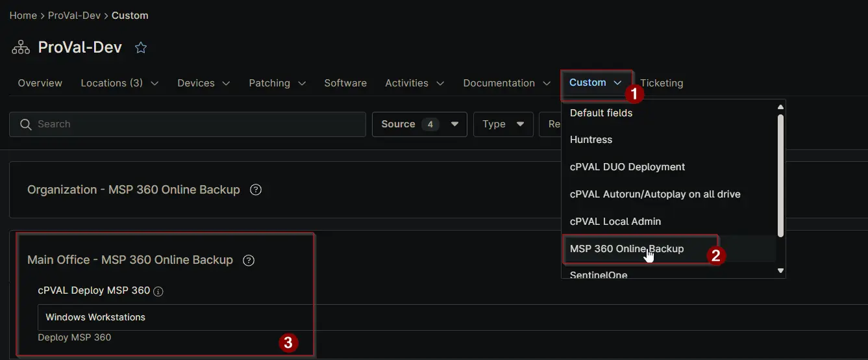Open help icon for Main Office - MSP 360 Online Backup
Viewport: 868px width, 360px height.
pyautogui.click(x=249, y=260)
